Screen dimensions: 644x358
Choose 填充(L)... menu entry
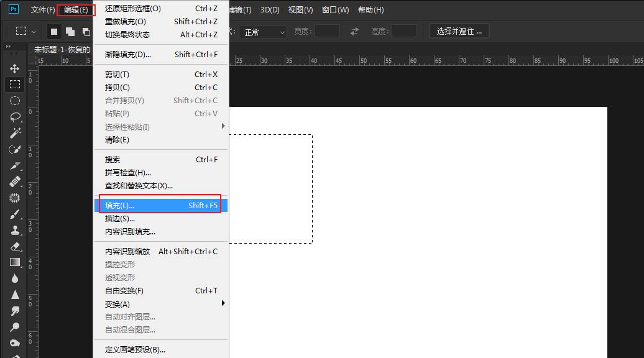coord(161,205)
